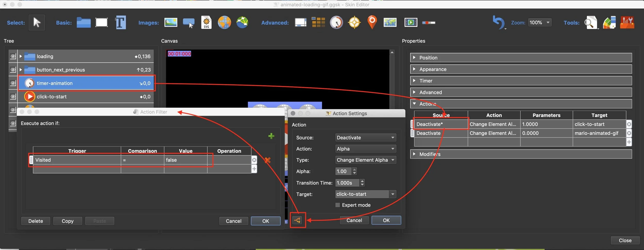This screenshot has width=644, height=250.
Task: Click the undo arrow icon
Action: tap(498, 22)
